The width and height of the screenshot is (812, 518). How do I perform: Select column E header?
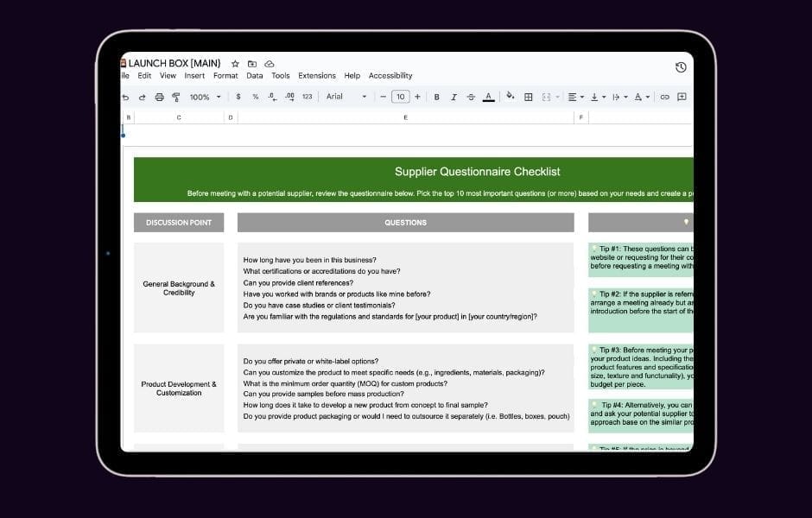point(405,117)
